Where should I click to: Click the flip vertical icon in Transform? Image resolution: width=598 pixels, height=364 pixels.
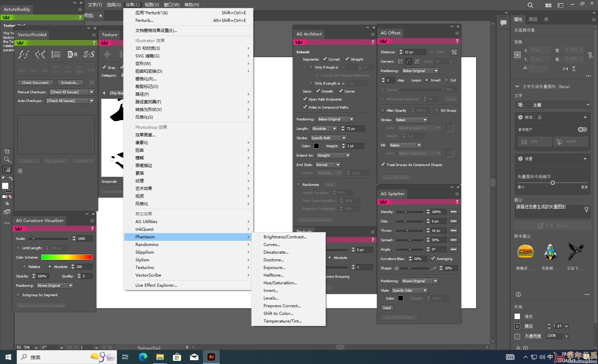tap(574, 69)
